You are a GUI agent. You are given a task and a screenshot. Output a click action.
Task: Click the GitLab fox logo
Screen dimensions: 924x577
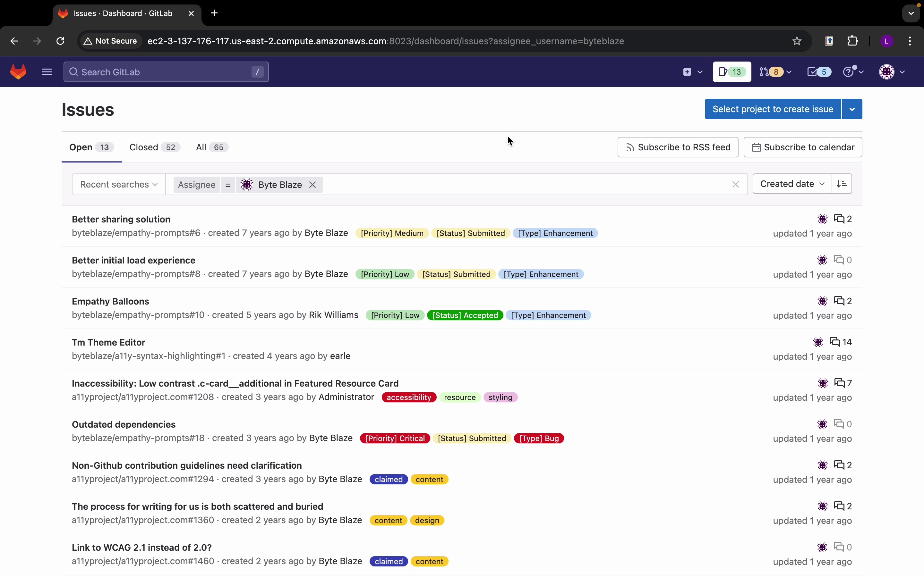[x=18, y=72]
